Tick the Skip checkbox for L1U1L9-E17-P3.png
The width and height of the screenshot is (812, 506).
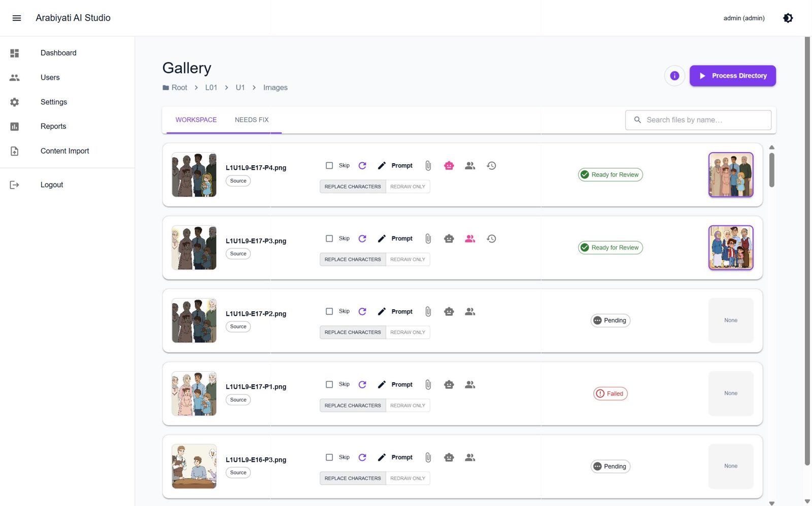coord(329,239)
